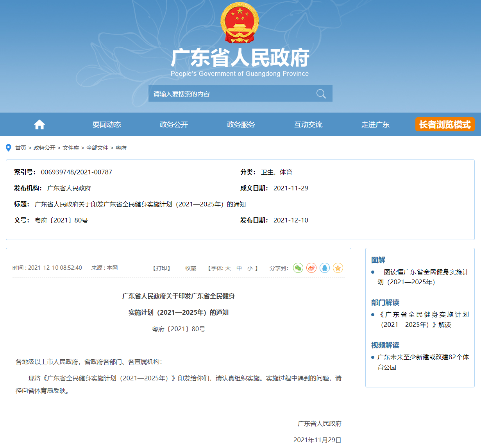The width and height of the screenshot is (481, 448).
Task: Click the title row in the metadata box
Action: pos(130,204)
